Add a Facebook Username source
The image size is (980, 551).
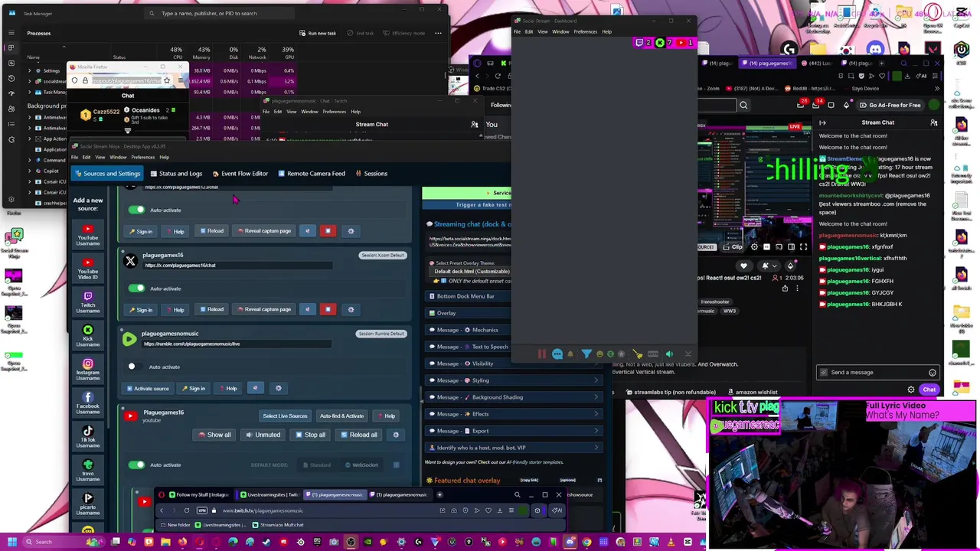point(87,403)
